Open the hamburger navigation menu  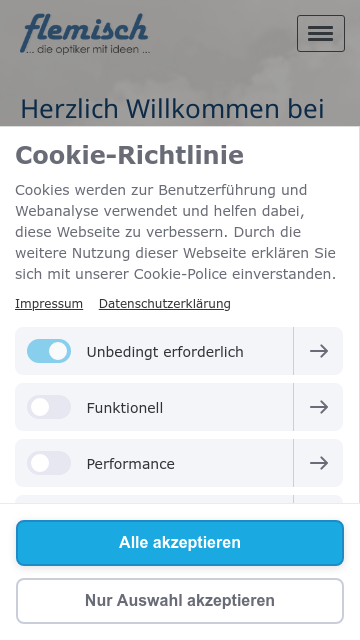320,33
